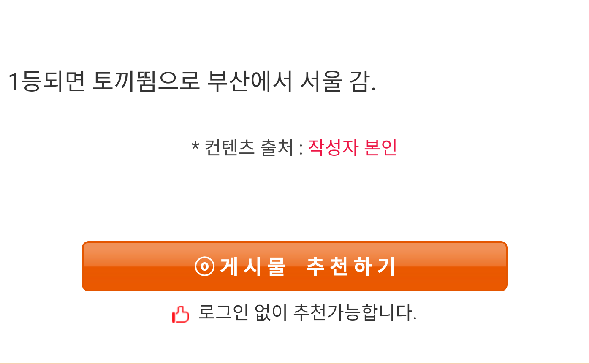Click the circle icon inside the orange button
This screenshot has width=589, height=364.
click(205, 266)
